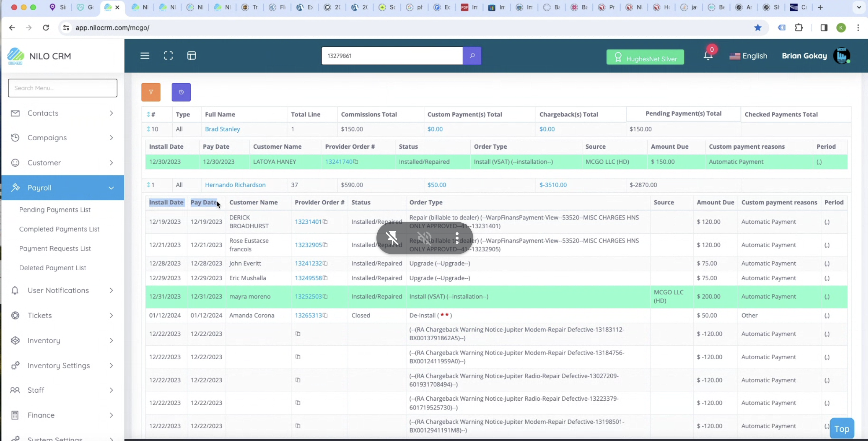Bookmark star in address bar
This screenshot has height=441, width=868.
click(x=758, y=28)
